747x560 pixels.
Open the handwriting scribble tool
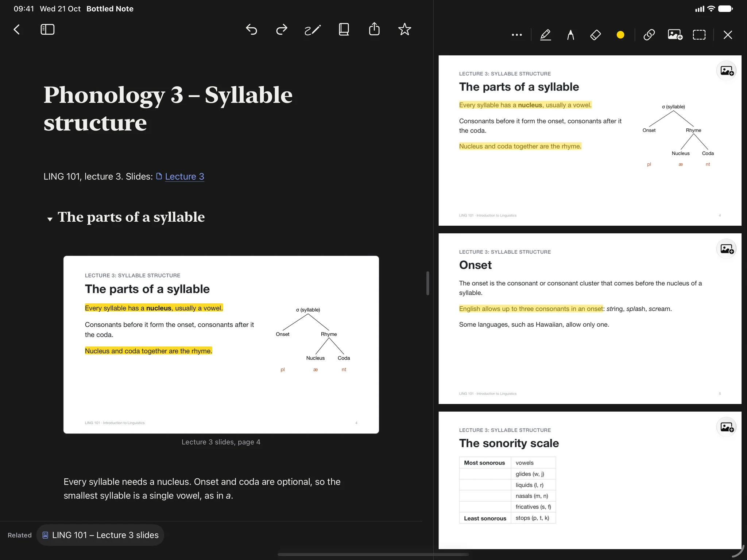(313, 30)
